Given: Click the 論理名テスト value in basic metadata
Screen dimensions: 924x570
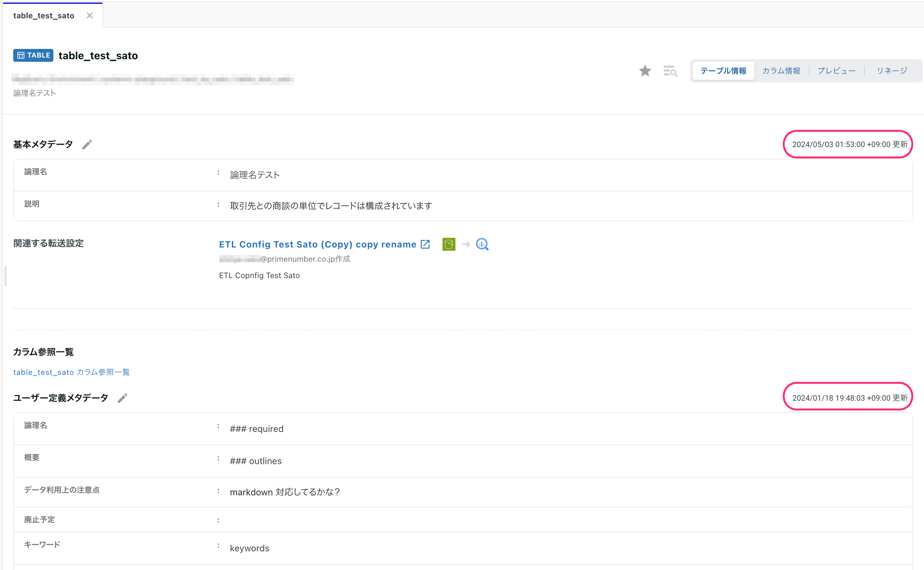Looking at the screenshot, I should tap(255, 175).
